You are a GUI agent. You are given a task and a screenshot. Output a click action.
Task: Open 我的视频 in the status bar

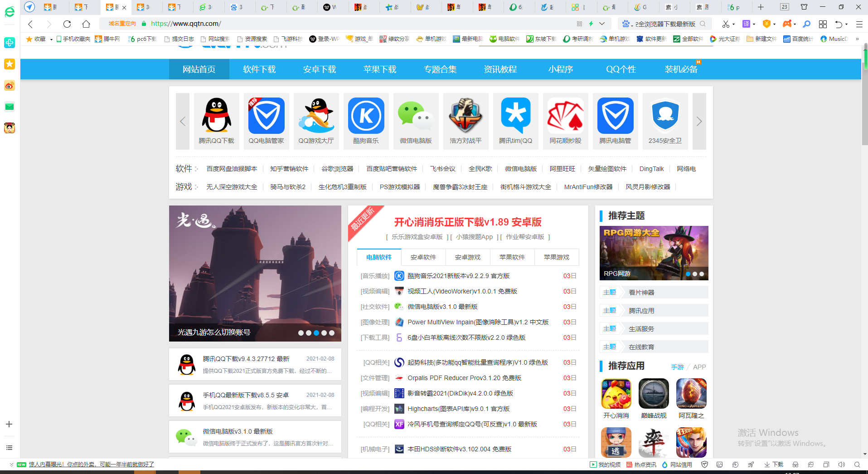(x=605, y=464)
